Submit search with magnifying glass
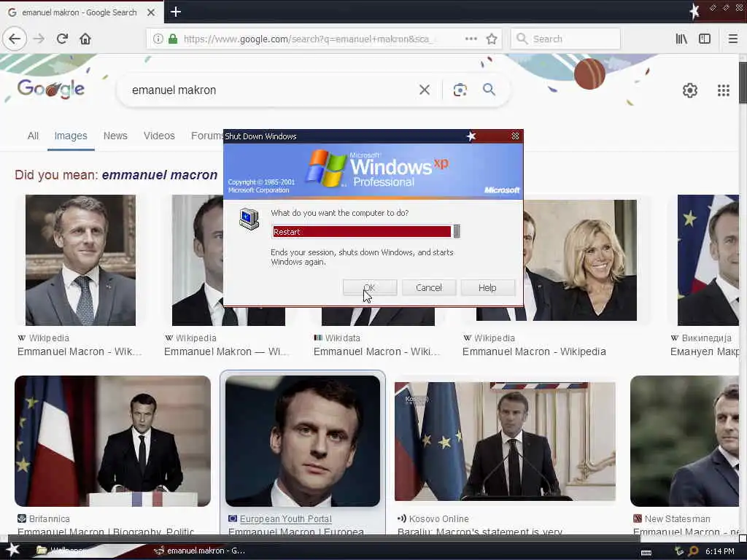 pos(489,89)
